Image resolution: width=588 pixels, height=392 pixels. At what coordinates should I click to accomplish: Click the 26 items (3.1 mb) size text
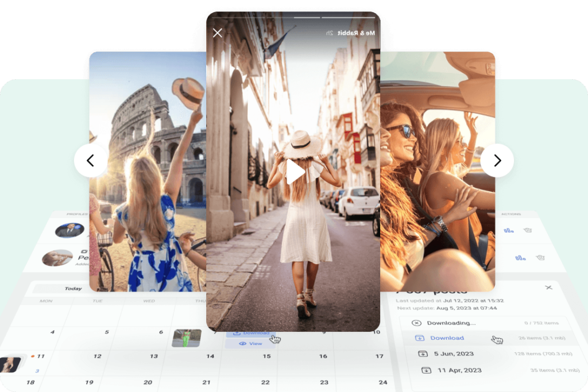(542, 337)
